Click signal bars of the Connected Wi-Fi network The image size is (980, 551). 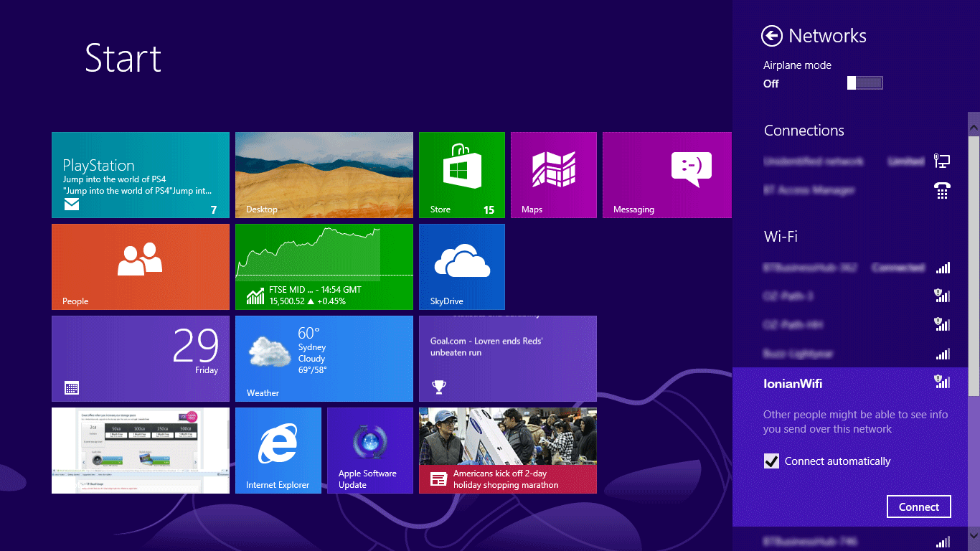943,268
